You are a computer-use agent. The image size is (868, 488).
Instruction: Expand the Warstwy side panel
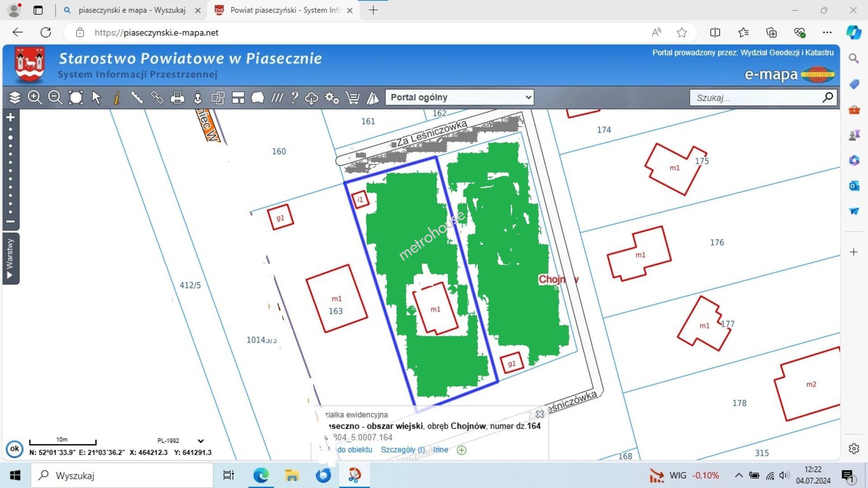point(10,259)
